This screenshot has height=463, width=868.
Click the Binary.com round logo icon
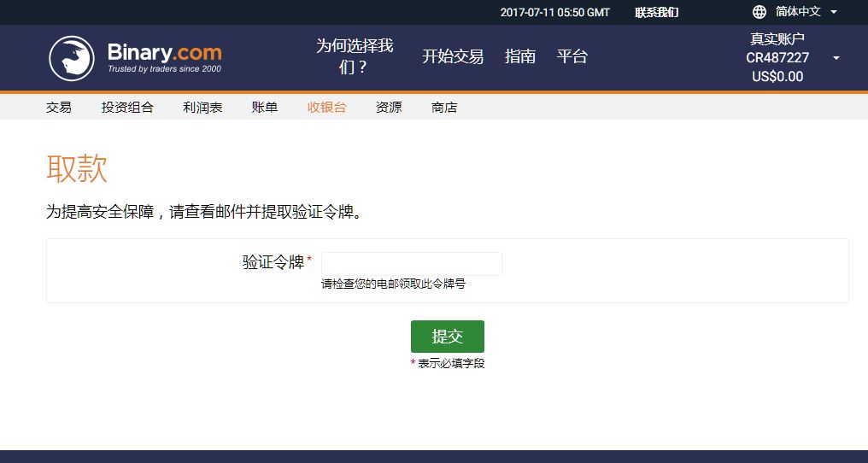72,58
